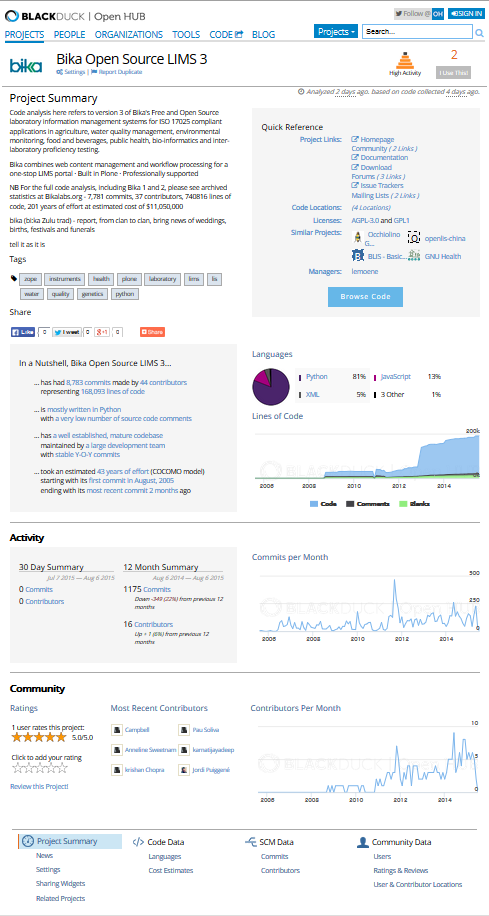The height and width of the screenshot is (916, 489).
Task: Open the ORGANIZATIONS nav tab
Action: (x=129, y=34)
